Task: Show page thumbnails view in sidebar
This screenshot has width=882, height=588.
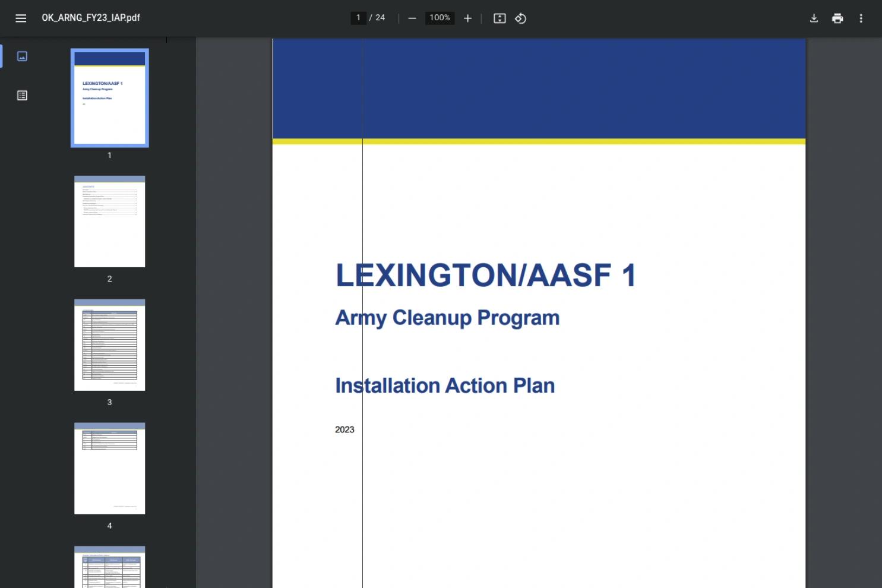Action: coord(23,56)
